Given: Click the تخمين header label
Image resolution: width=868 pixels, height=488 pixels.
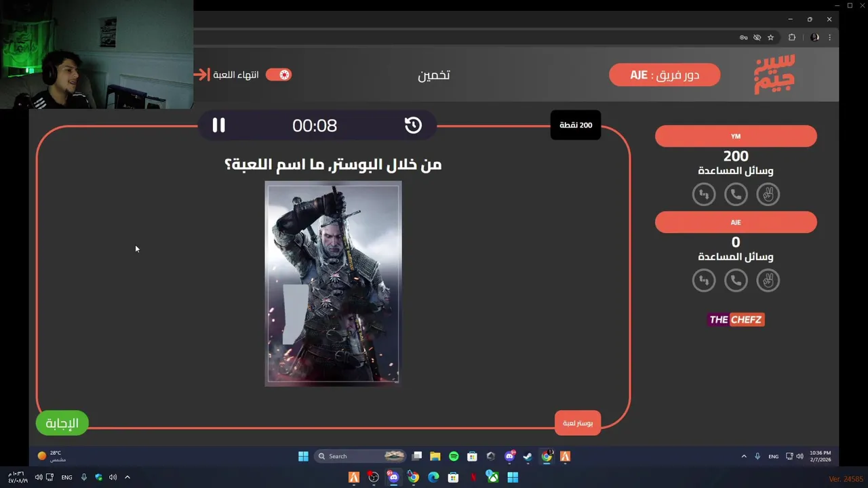Looking at the screenshot, I should (434, 75).
